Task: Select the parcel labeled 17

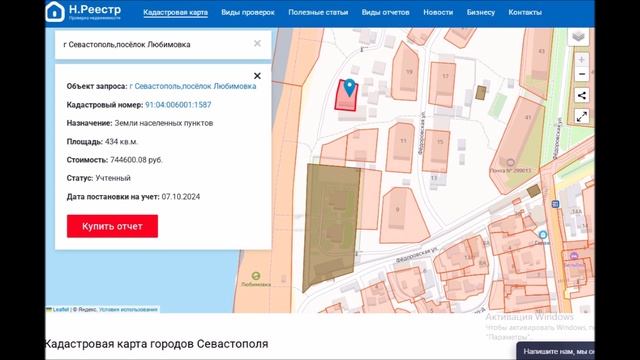Action: coord(442,84)
